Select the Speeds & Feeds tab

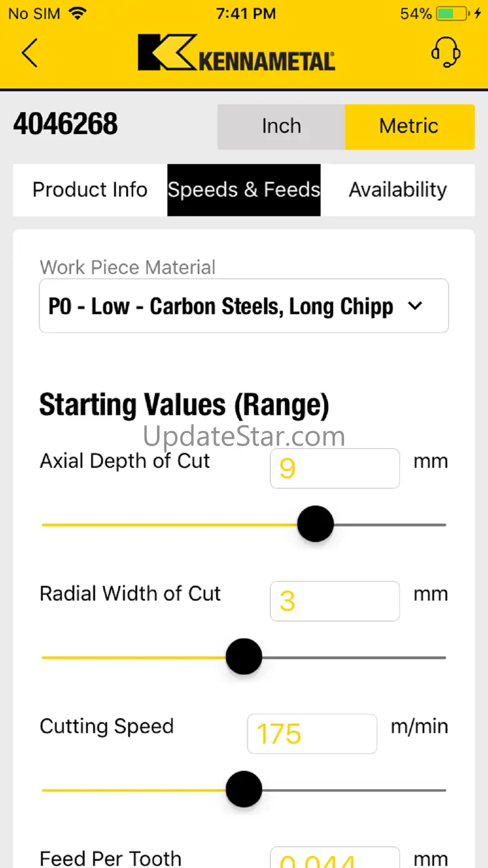click(x=244, y=190)
